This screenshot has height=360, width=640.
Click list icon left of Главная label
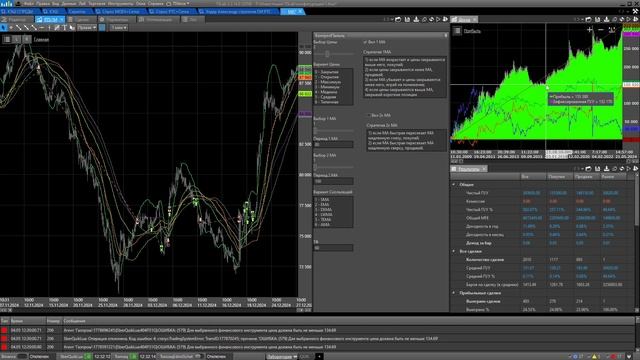click(x=7, y=39)
